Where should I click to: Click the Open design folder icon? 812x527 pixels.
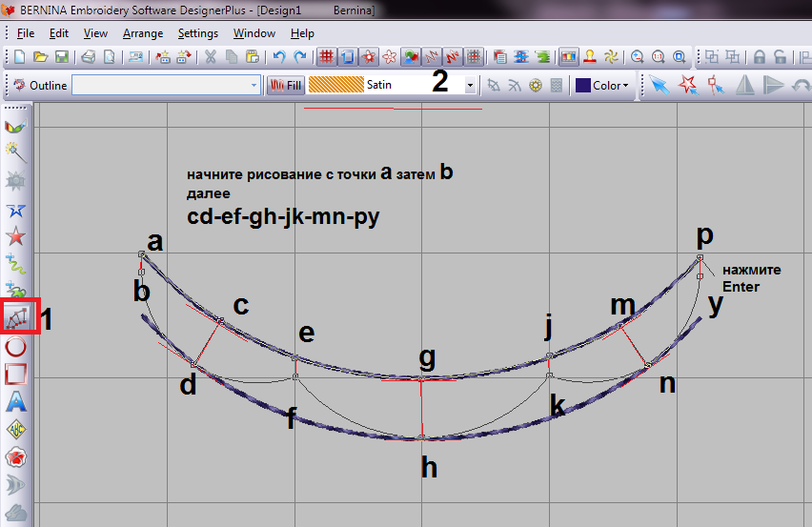[x=39, y=57]
